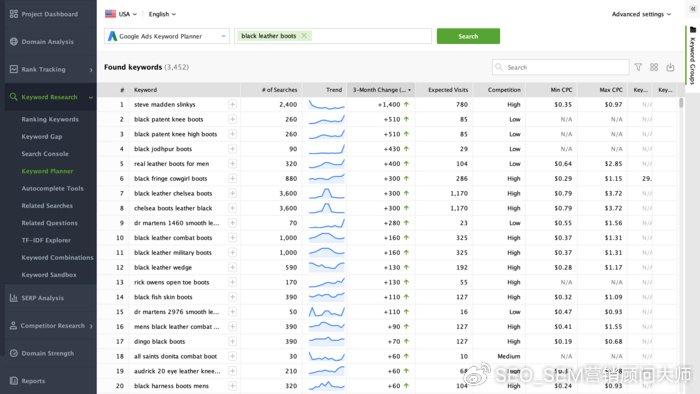Sort by Keyword column header
The width and height of the screenshot is (700, 394).
coord(184,90)
